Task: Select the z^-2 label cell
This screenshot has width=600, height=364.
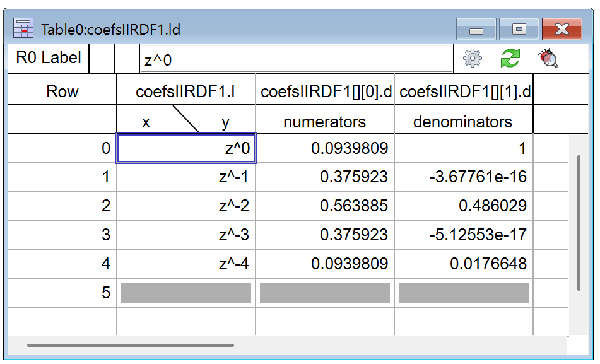Action: point(186,206)
